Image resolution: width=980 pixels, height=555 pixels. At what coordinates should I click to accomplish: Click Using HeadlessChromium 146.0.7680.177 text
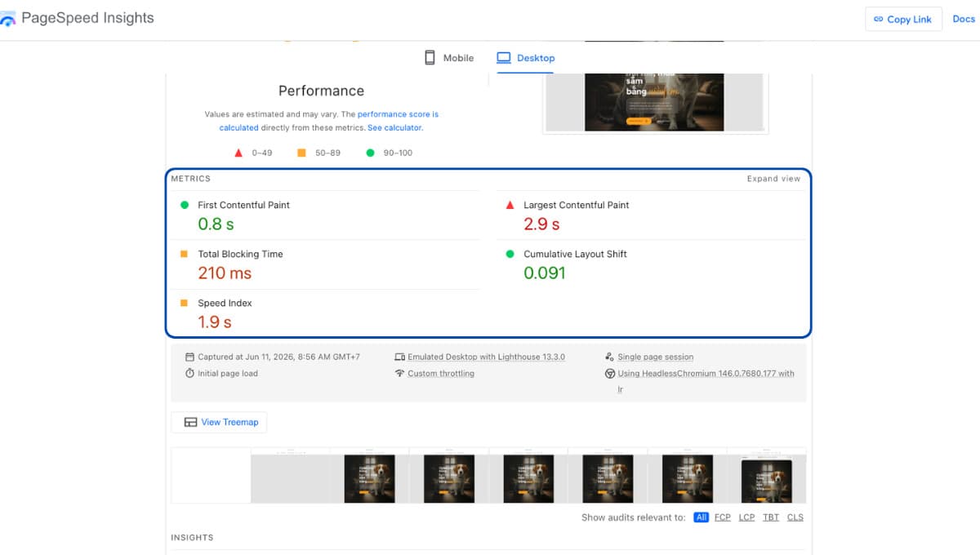point(706,373)
